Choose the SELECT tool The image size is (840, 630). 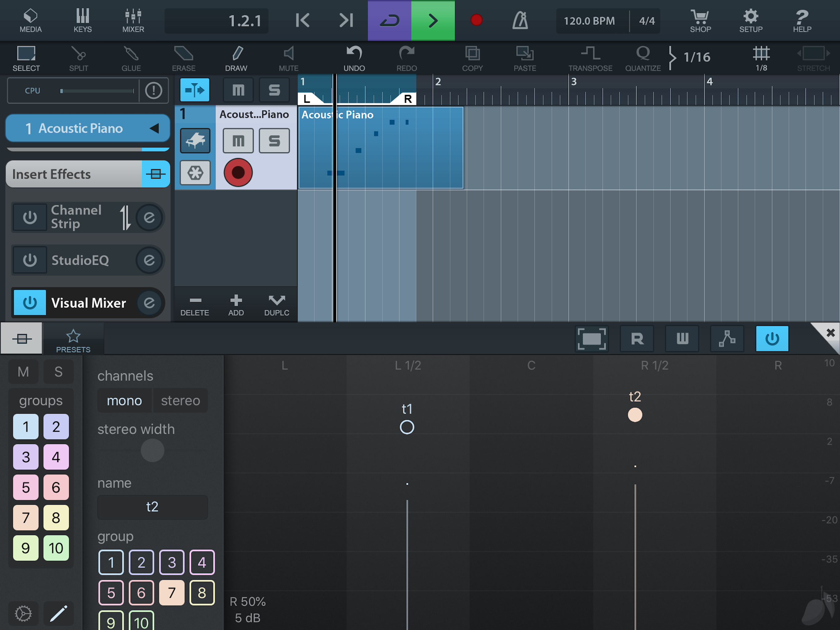(x=26, y=58)
